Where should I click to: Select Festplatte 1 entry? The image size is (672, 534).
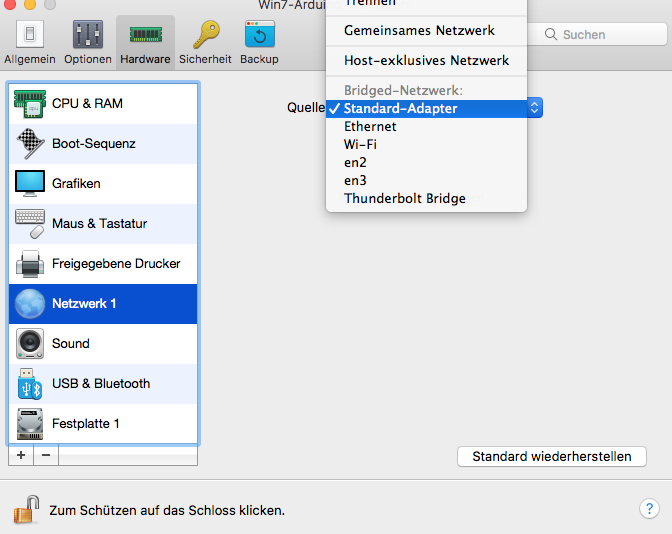103,423
